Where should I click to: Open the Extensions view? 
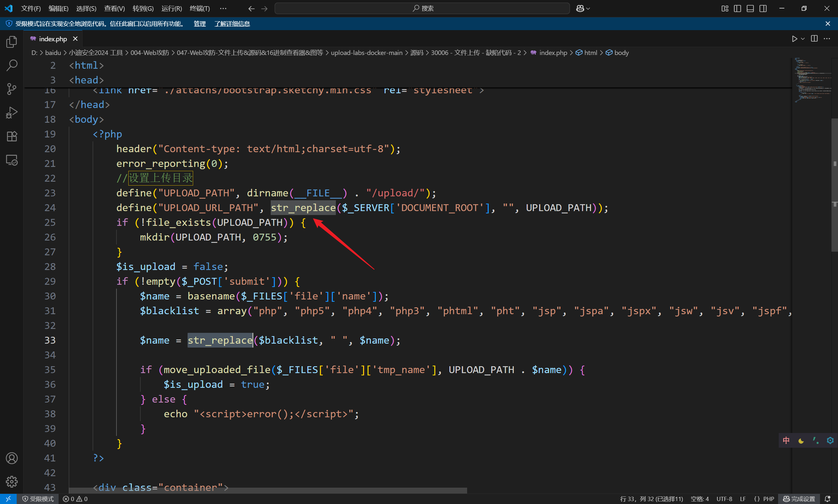(11, 136)
